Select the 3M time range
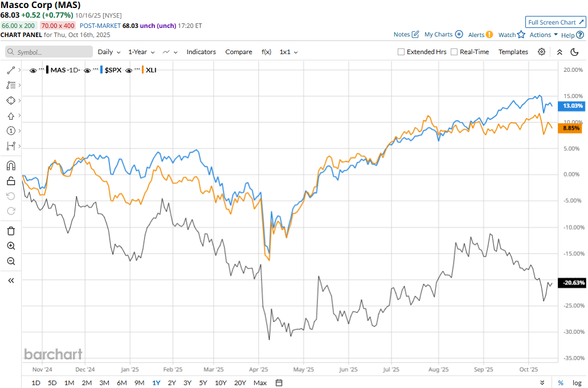Image resolution: width=588 pixels, height=388 pixels. tap(104, 383)
